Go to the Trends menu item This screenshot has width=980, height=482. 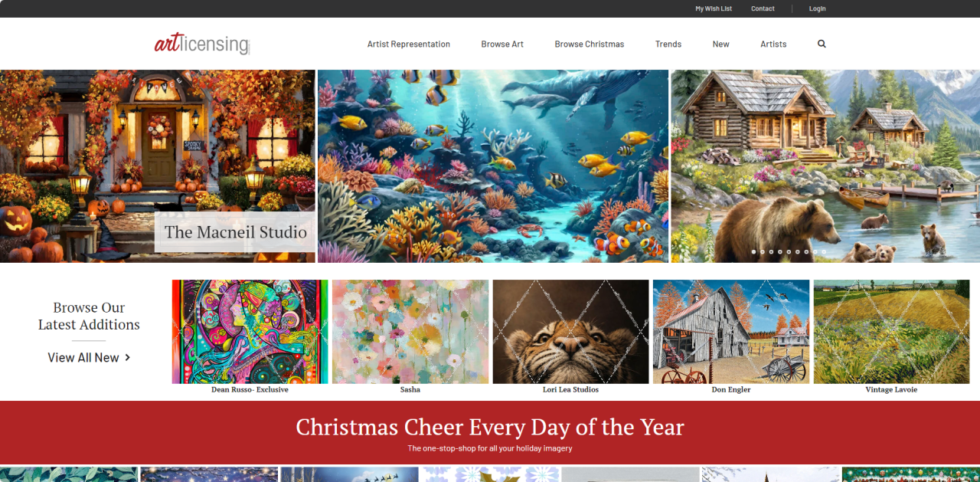pyautogui.click(x=668, y=44)
